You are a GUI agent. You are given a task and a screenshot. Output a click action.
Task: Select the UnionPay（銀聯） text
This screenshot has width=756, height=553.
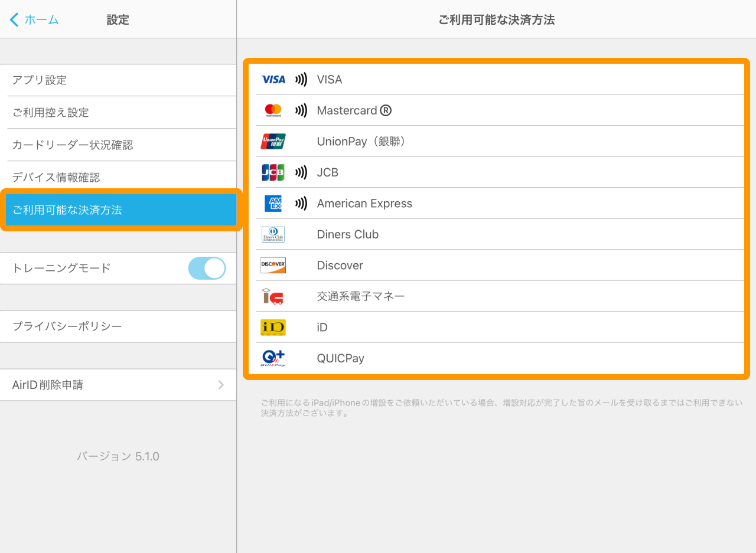coord(363,142)
